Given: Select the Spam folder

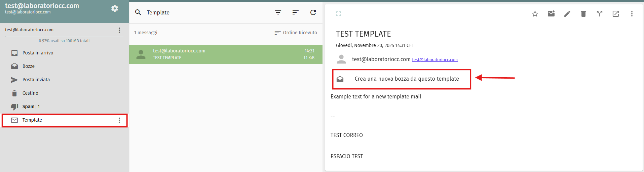Looking at the screenshot, I should point(28,106).
